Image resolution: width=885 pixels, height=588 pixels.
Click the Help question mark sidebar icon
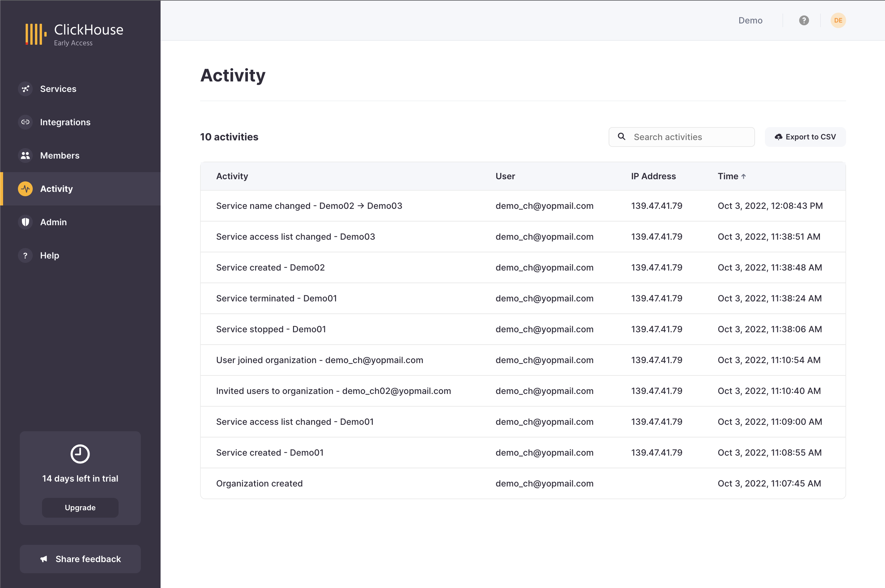coord(25,255)
